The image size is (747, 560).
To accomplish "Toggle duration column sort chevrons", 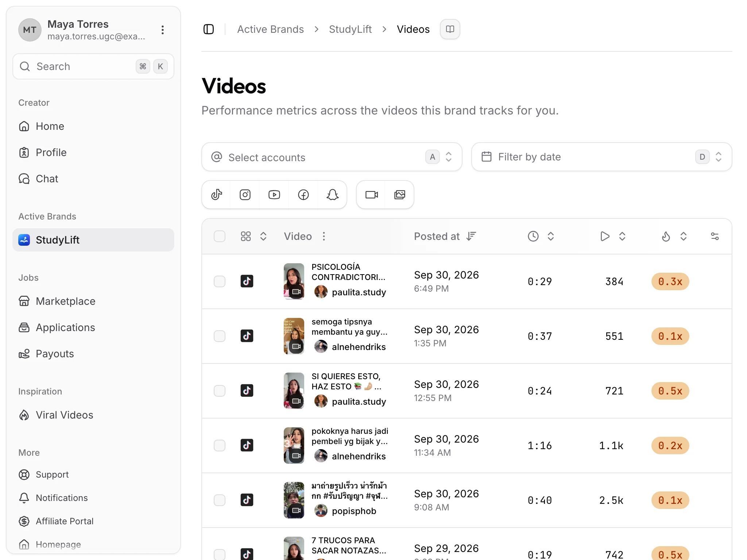I will click(551, 236).
